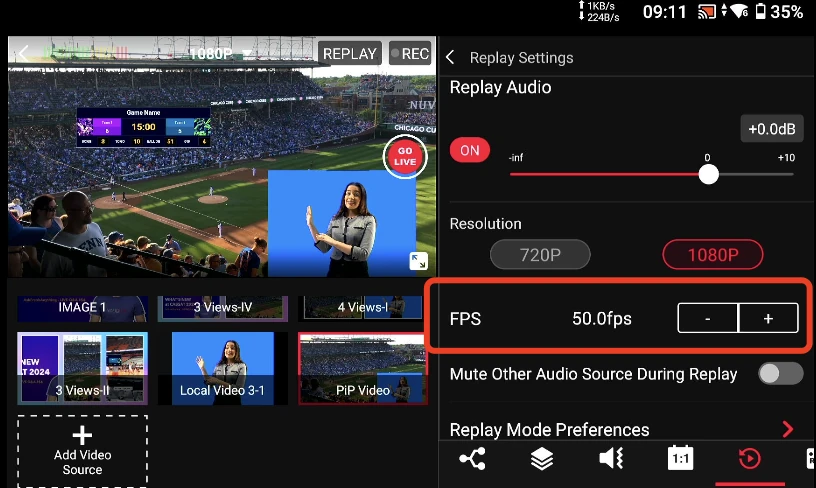Open the audio mixer speaker icon
This screenshot has width=816, height=488.
pyautogui.click(x=610, y=459)
